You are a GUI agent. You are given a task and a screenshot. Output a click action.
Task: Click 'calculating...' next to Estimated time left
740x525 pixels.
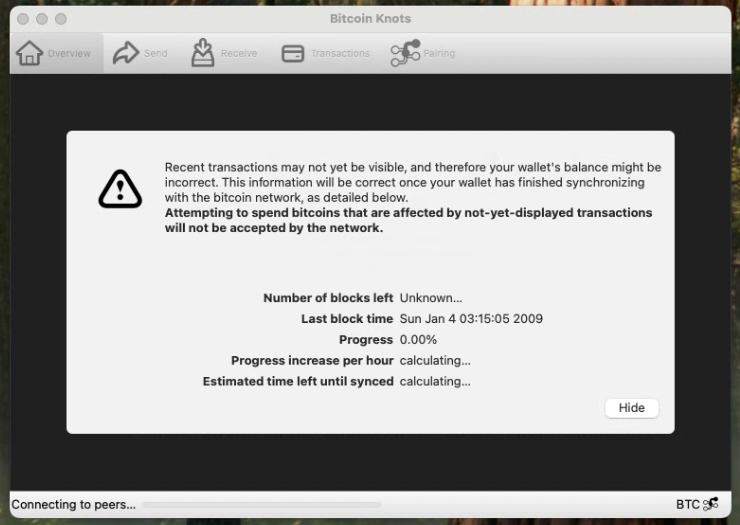pos(435,381)
